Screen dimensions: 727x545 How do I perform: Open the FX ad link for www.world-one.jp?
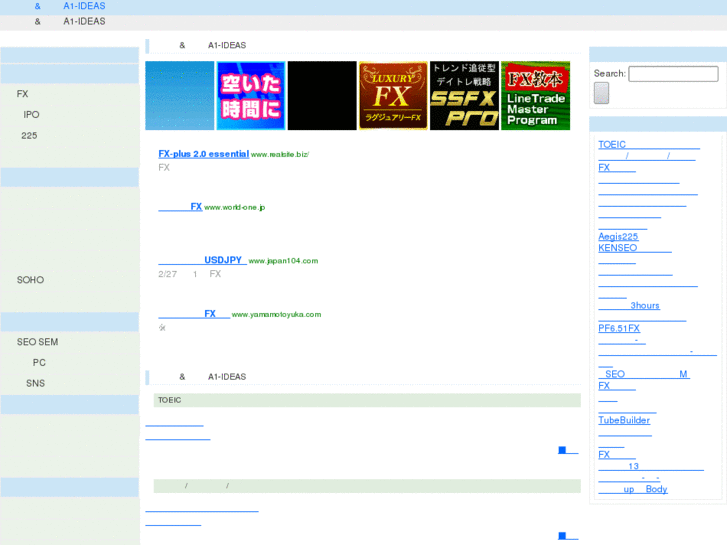[x=180, y=207]
